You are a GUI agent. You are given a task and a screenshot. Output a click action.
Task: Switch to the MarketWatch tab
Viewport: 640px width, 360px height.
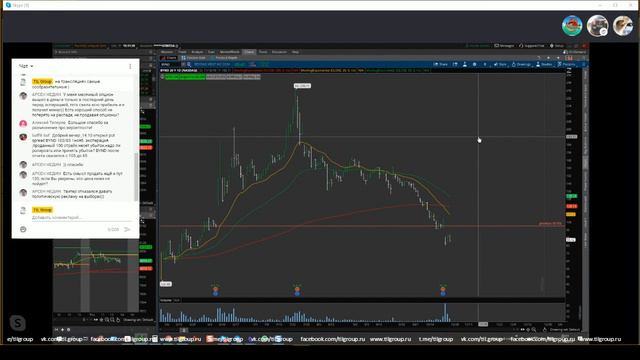pyautogui.click(x=230, y=52)
